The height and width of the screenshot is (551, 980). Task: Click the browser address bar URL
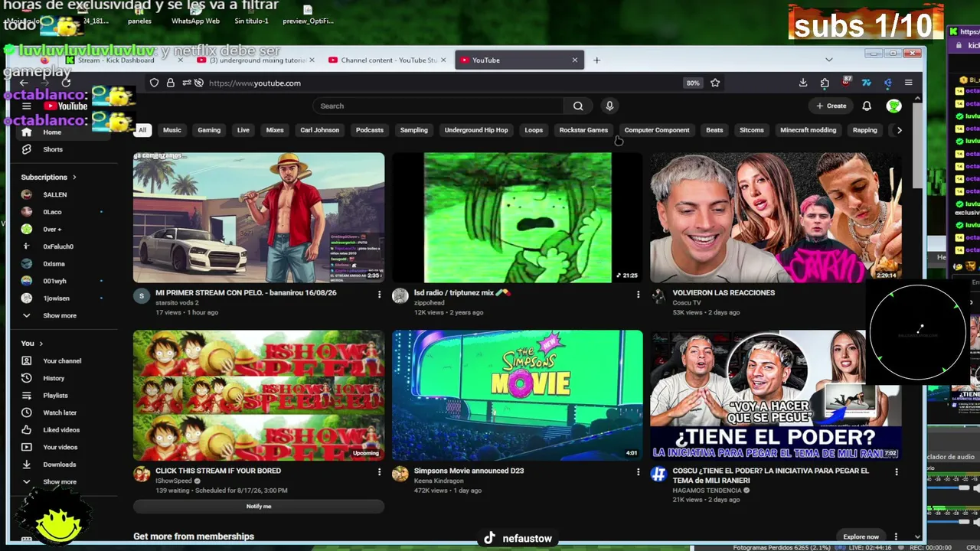click(x=255, y=83)
